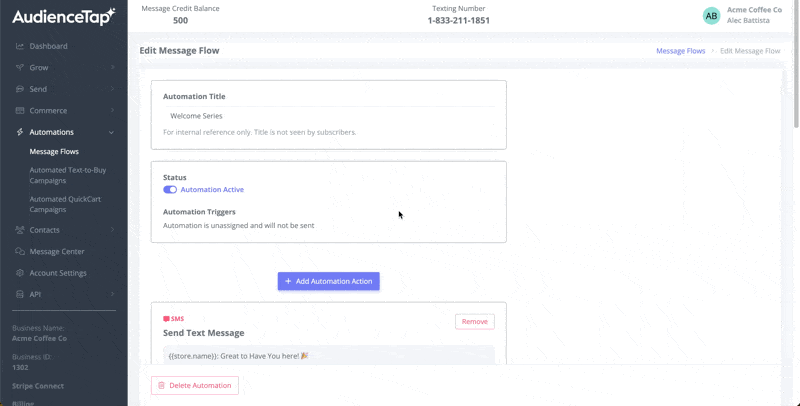Open Stripe Connect in sidebar
Image resolution: width=800 pixels, height=406 pixels.
(x=38, y=386)
